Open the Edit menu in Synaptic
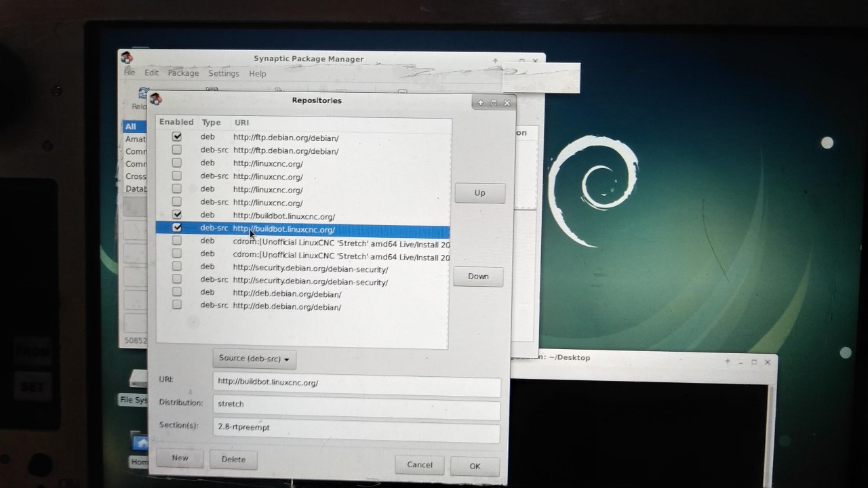The width and height of the screenshot is (868, 488). pos(151,73)
